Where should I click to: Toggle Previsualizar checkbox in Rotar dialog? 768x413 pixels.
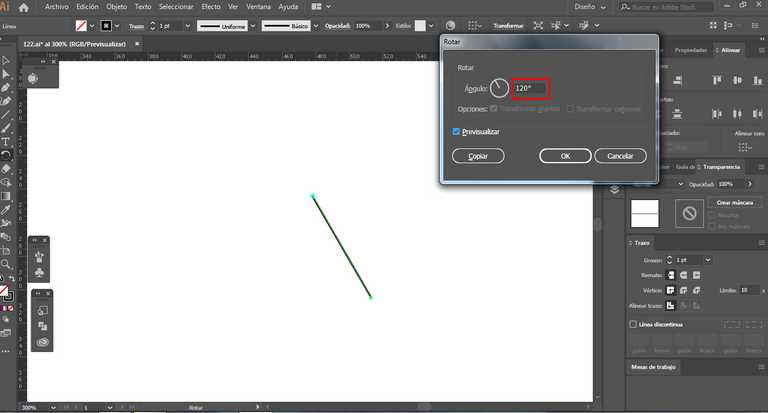click(x=456, y=132)
